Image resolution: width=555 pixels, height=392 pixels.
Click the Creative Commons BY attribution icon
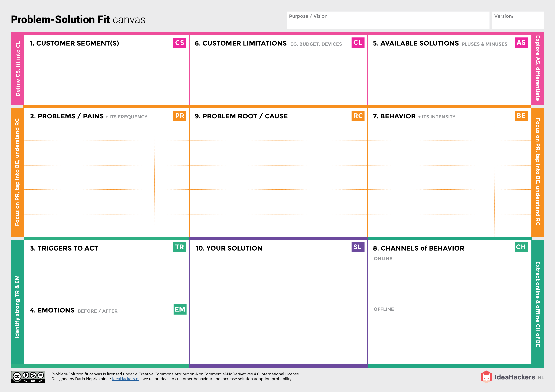click(26, 375)
